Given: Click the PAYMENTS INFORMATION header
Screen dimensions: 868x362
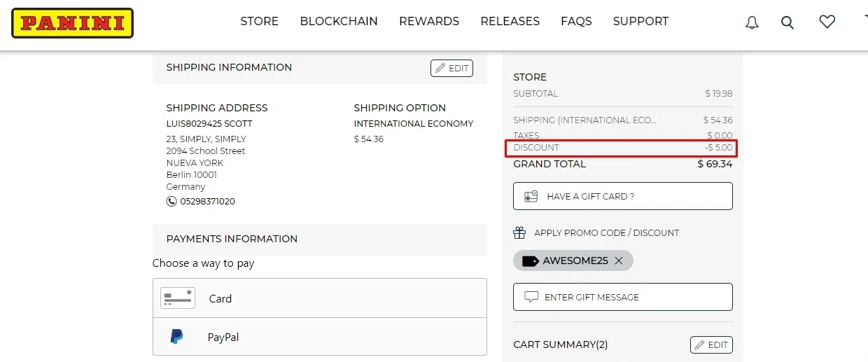Looking at the screenshot, I should point(232,239).
